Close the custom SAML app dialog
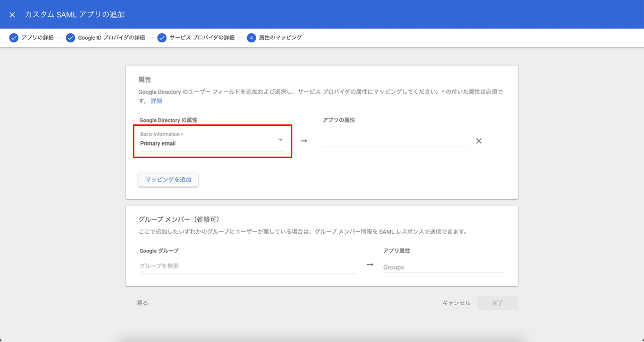 13,15
